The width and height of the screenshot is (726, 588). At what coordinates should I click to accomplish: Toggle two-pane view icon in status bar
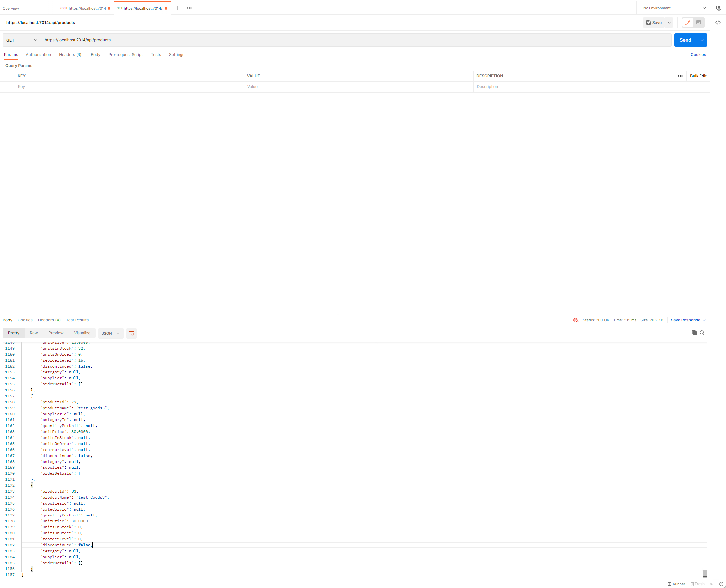point(712,584)
